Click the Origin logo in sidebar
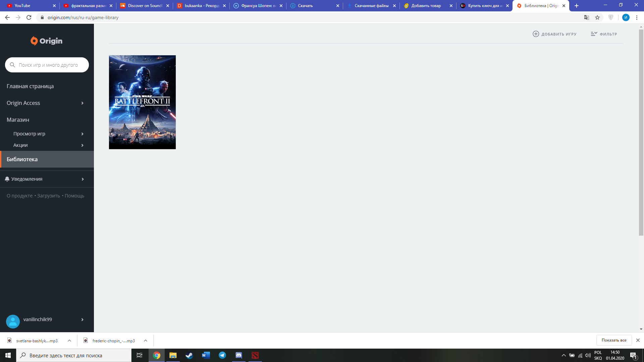The height and width of the screenshot is (362, 644). click(46, 41)
